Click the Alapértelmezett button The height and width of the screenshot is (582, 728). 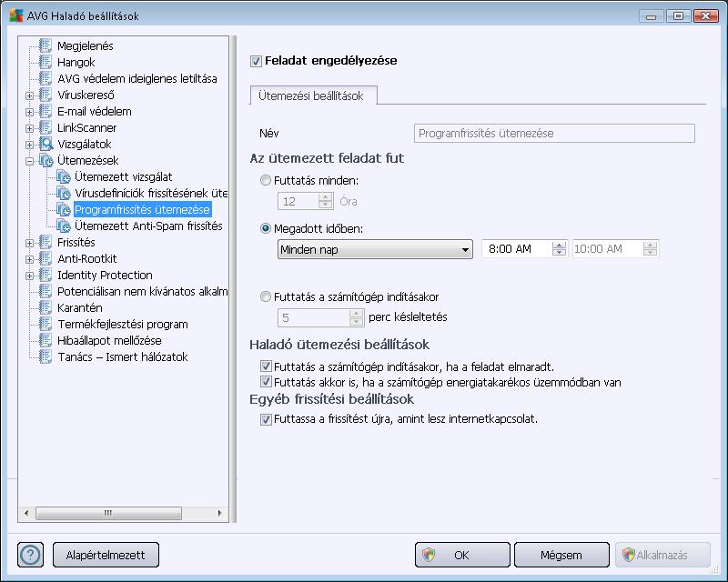(106, 555)
